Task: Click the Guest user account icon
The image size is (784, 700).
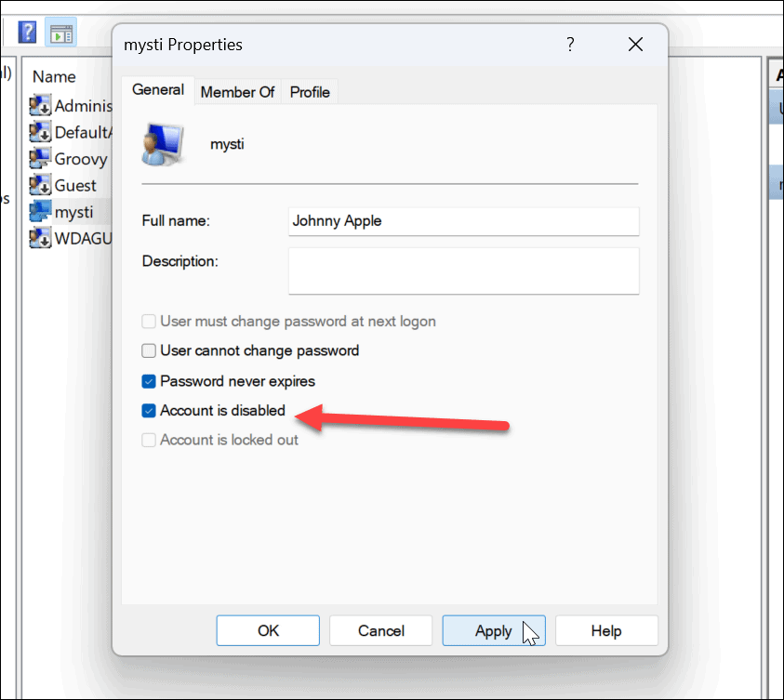Action: pos(40,185)
